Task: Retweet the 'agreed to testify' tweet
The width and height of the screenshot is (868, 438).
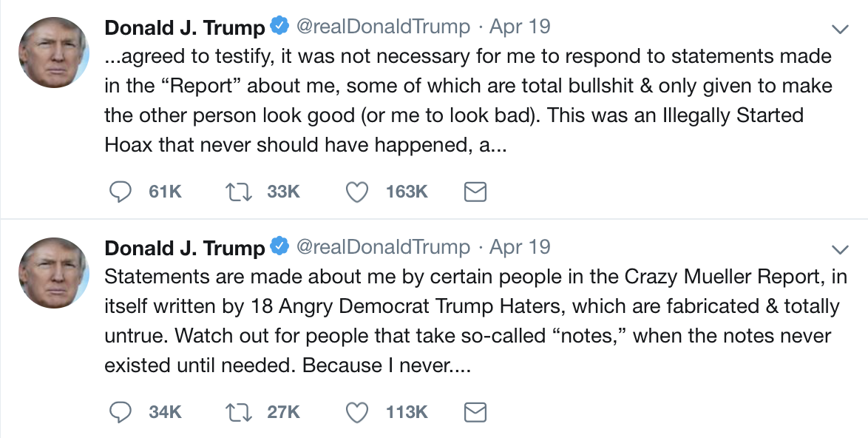Action: [239, 192]
